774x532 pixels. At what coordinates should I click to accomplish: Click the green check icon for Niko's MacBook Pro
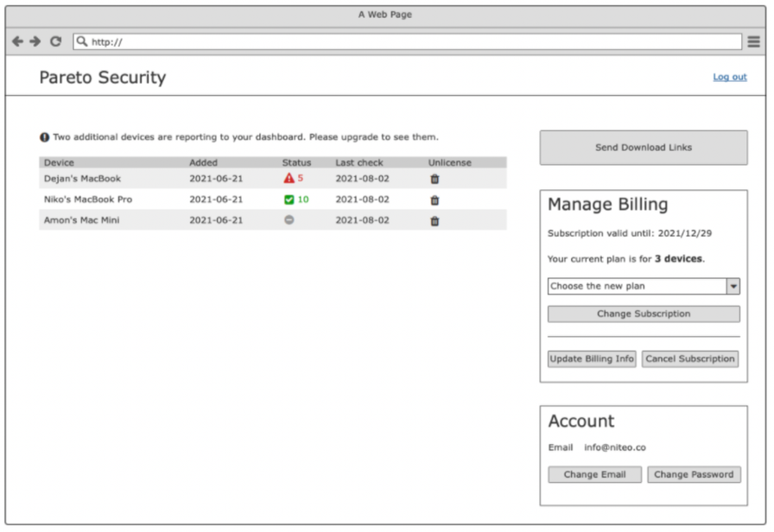[289, 199]
